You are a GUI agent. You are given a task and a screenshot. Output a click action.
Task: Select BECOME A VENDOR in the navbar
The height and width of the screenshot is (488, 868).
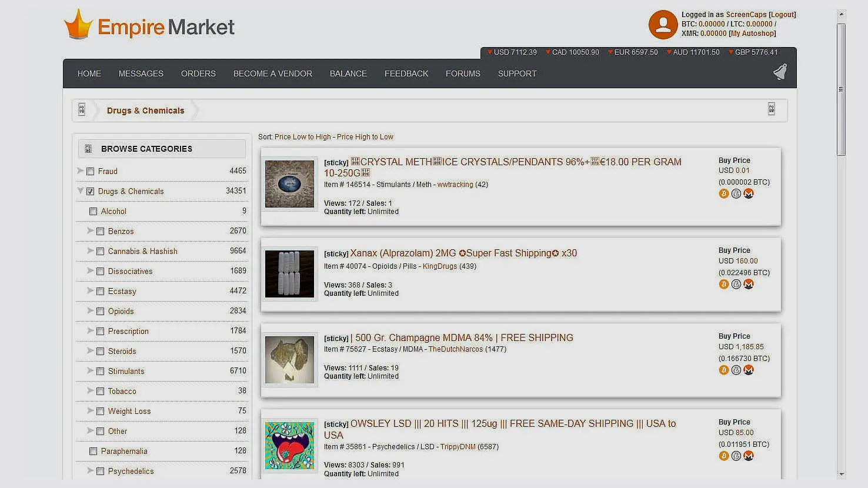[x=273, y=73]
